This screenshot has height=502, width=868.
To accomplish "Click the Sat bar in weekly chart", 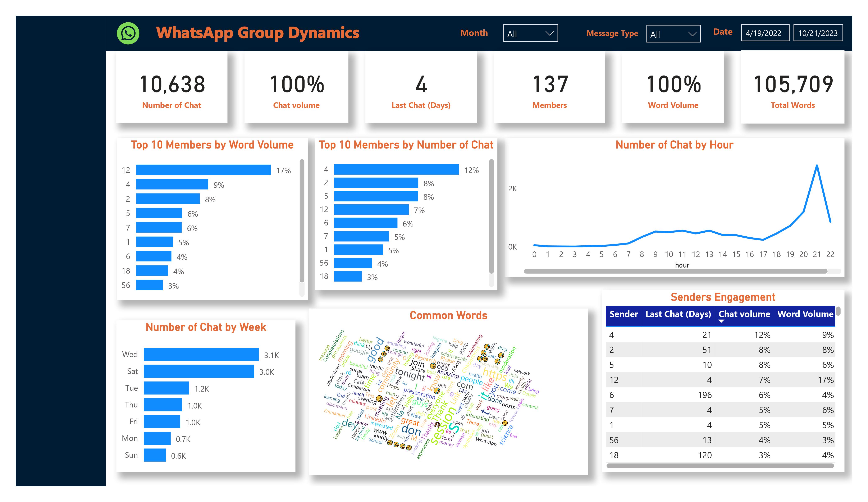I will click(x=199, y=371).
